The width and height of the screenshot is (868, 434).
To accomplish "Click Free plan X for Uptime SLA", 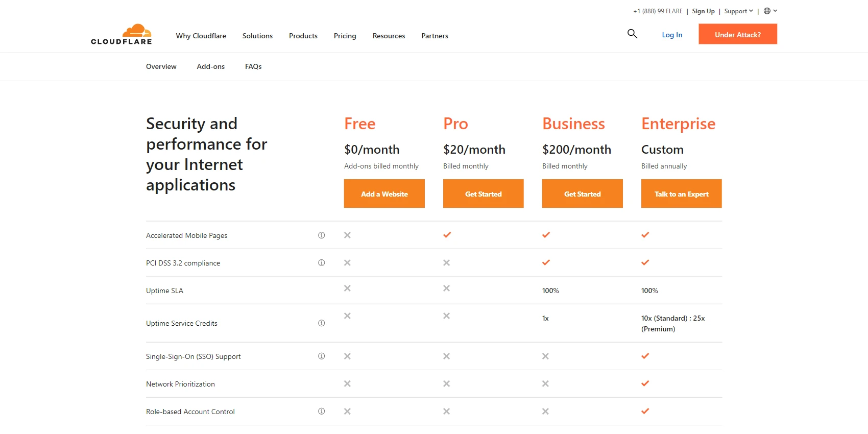I will pos(347,288).
